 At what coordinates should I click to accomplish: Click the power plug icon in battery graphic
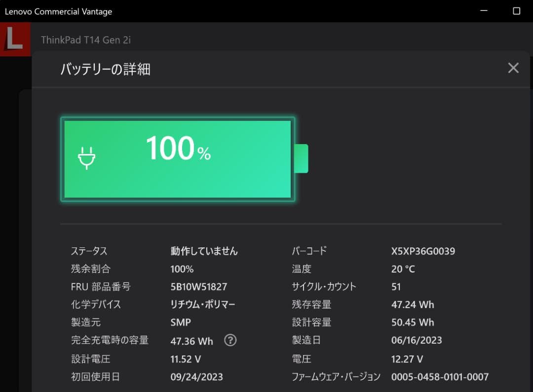coord(87,159)
